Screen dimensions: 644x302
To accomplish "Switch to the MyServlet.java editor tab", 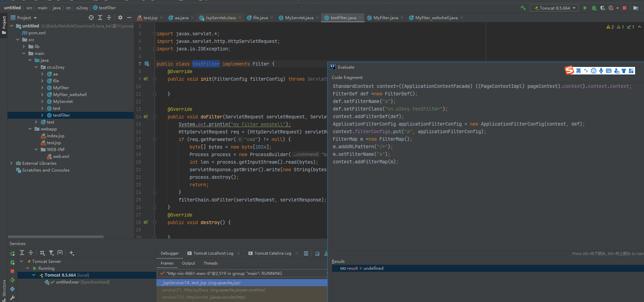I will (x=299, y=18).
